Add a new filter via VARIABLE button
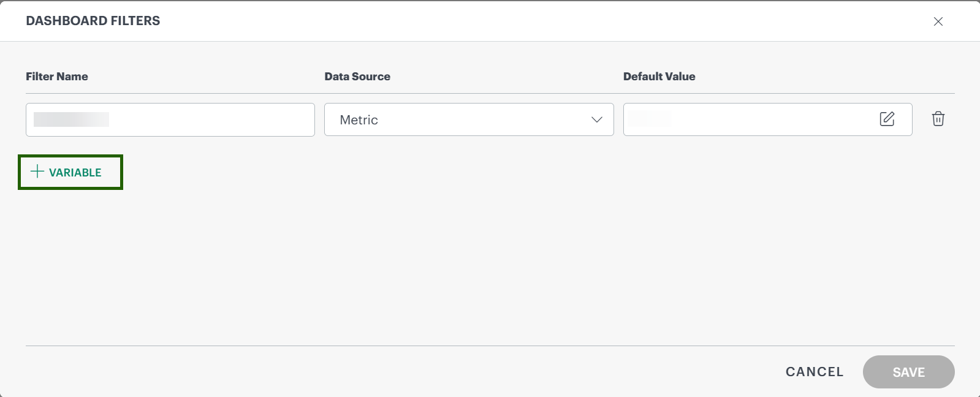This screenshot has height=397, width=980. [x=70, y=172]
